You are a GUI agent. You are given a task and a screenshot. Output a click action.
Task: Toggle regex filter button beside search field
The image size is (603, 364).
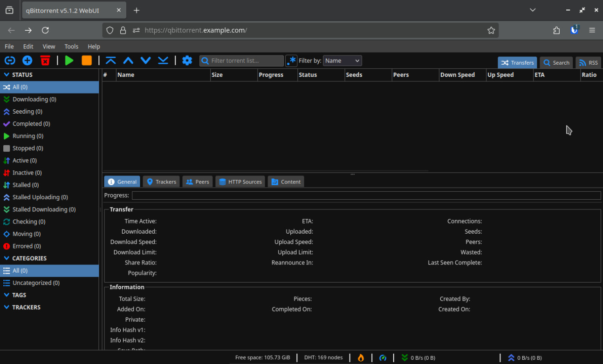pos(291,61)
